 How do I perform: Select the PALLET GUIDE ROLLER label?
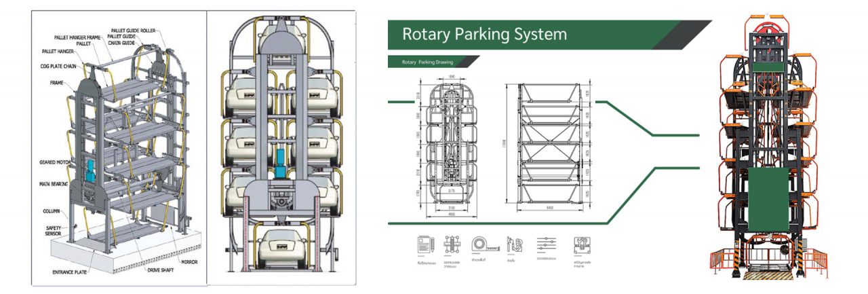[133, 31]
